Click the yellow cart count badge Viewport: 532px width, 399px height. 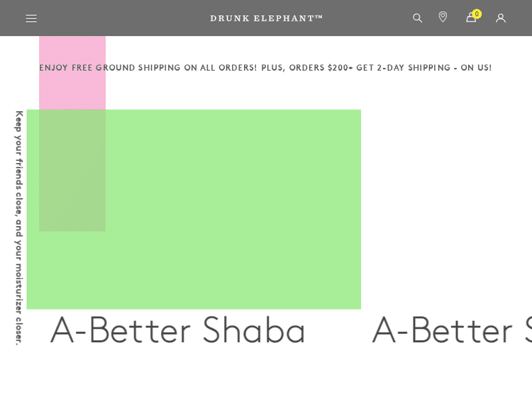pos(477,13)
